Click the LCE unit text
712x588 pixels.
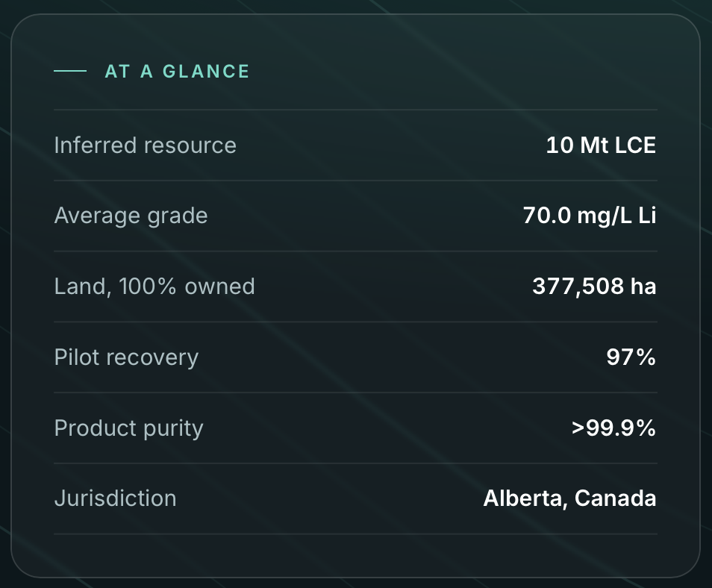click(x=635, y=146)
